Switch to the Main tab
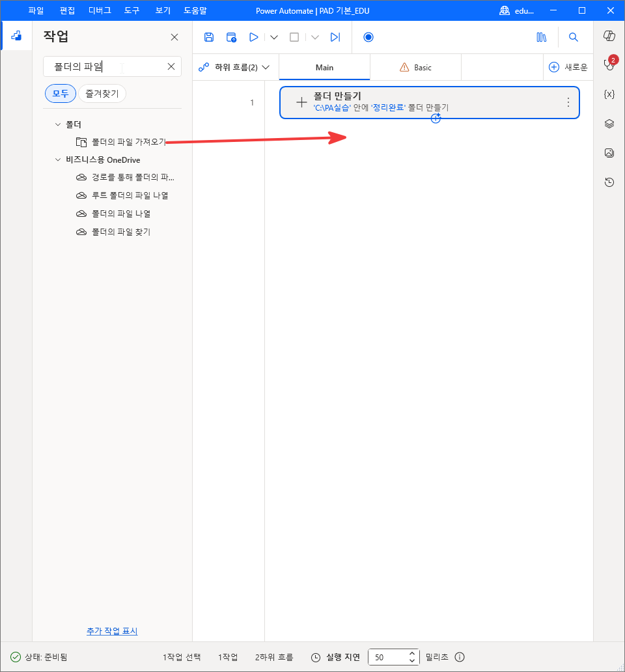The image size is (625, 672). (x=324, y=67)
